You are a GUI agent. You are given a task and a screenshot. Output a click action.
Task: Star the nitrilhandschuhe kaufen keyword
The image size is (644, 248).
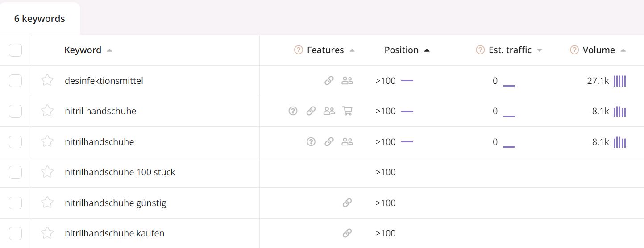click(47, 233)
